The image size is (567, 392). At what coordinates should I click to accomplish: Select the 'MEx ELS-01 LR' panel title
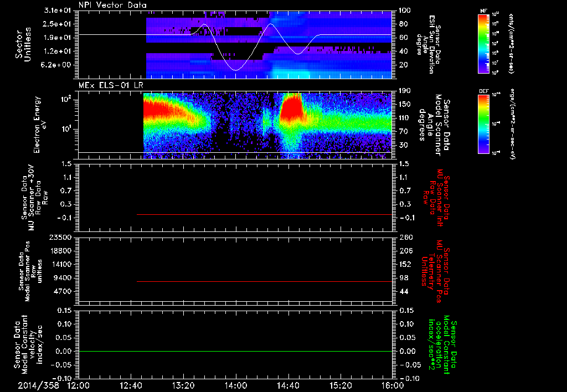coord(110,86)
